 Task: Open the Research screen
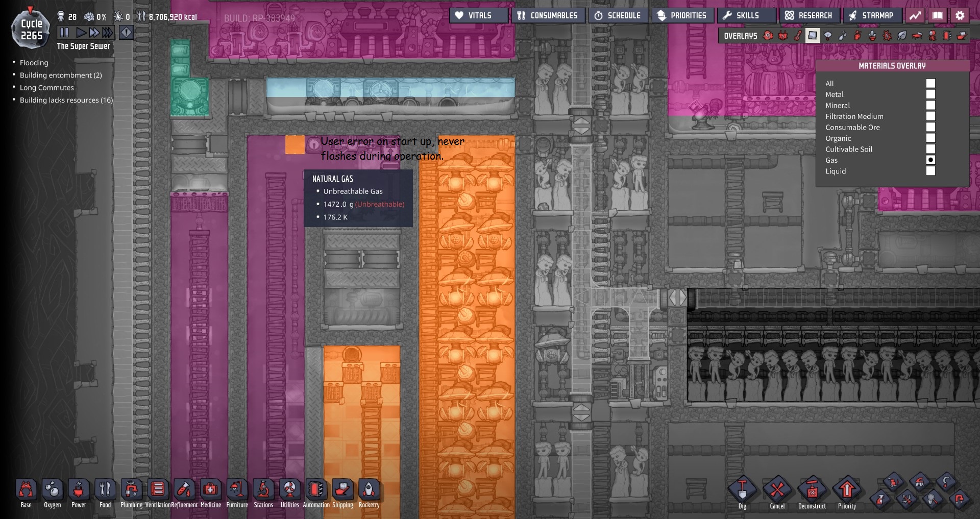[809, 16]
